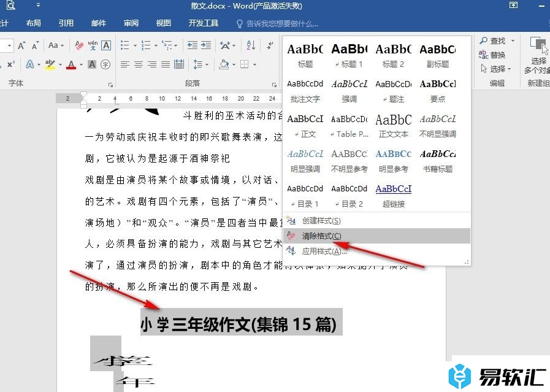Toggle Align Right
Screen dimensions: 550x392
(x=152, y=64)
